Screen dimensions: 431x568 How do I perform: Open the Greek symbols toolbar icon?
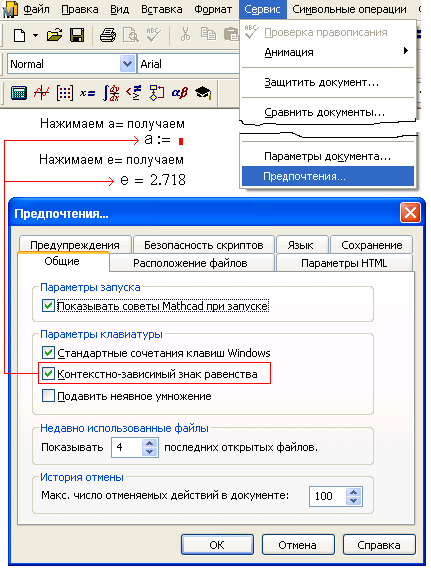pos(180,93)
